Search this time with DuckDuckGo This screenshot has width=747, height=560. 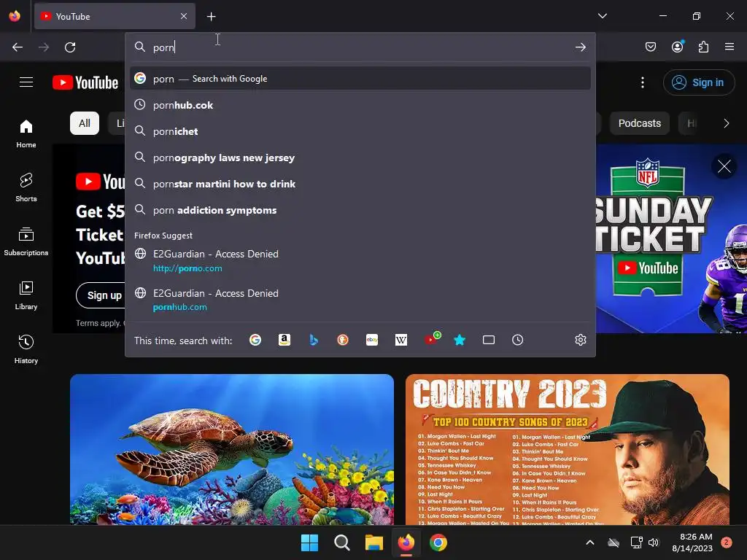343,340
